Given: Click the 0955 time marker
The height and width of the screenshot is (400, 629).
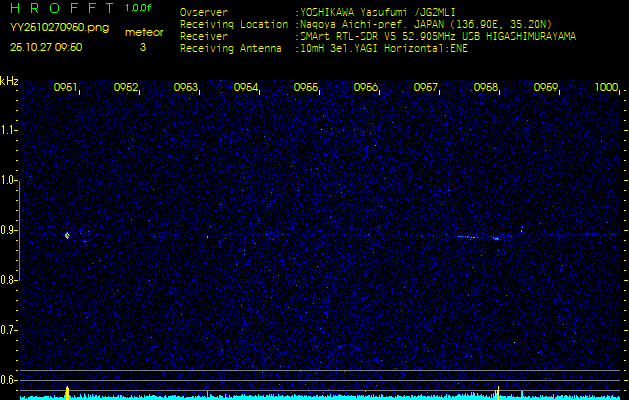Looking at the screenshot, I should pos(306,87).
